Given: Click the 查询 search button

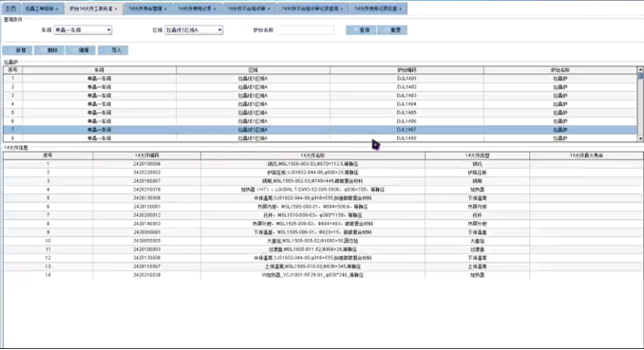Looking at the screenshot, I should click(x=361, y=30).
